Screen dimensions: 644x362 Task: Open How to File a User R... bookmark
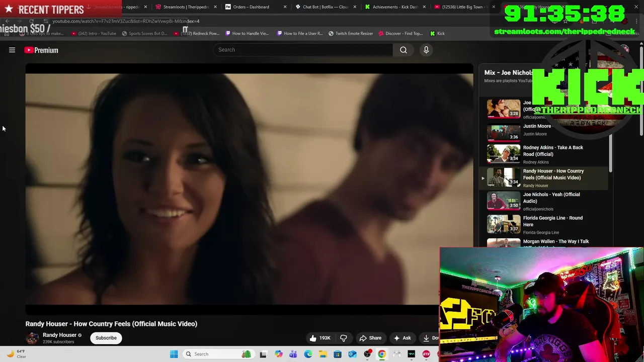pyautogui.click(x=299, y=33)
